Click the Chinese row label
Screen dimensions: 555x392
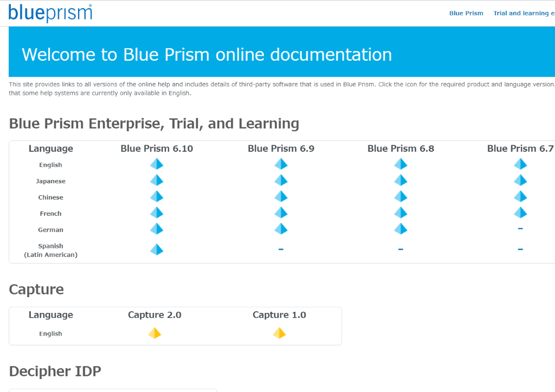coord(50,197)
